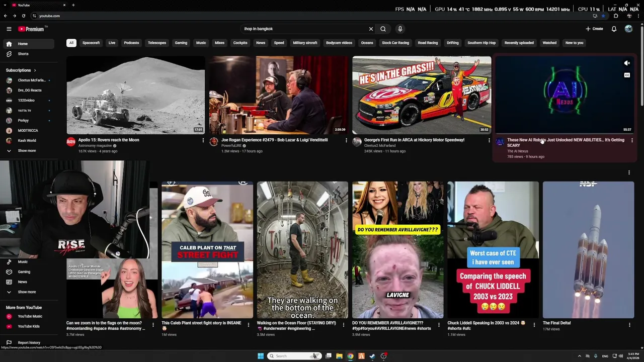
Task: Open File Explorer from taskbar
Action: tap(339, 356)
